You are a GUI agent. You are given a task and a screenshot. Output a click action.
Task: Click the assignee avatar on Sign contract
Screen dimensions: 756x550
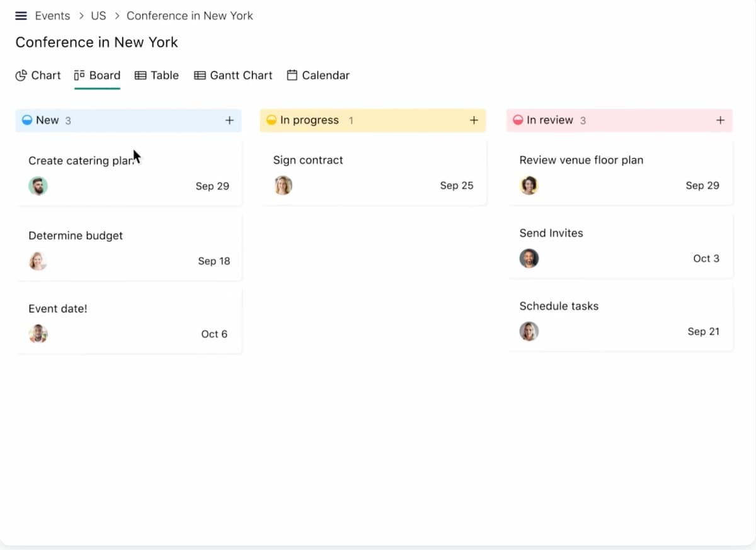[283, 185]
